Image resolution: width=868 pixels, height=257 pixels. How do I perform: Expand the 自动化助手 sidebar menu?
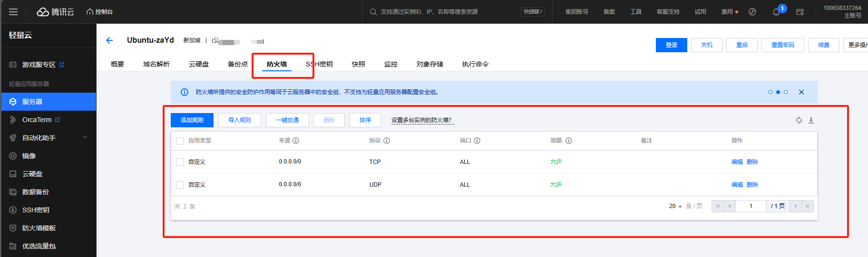85,138
